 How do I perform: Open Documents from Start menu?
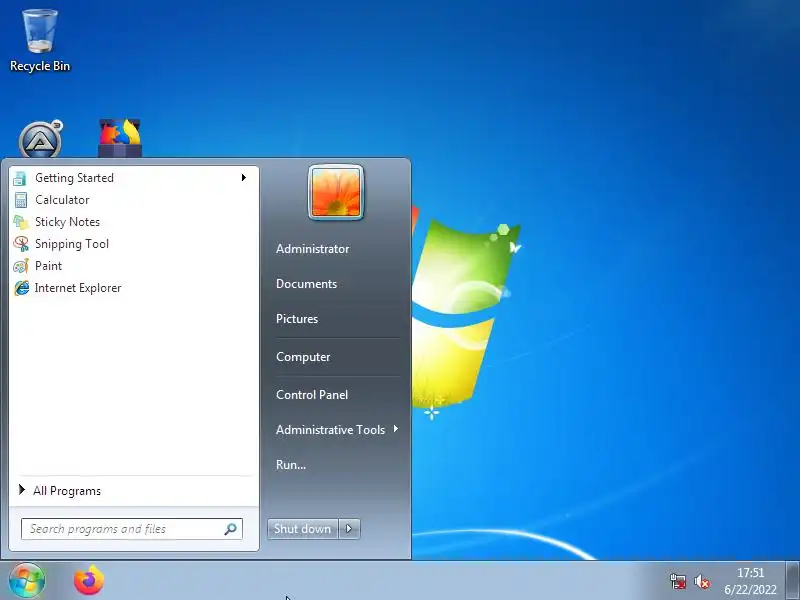coord(306,284)
